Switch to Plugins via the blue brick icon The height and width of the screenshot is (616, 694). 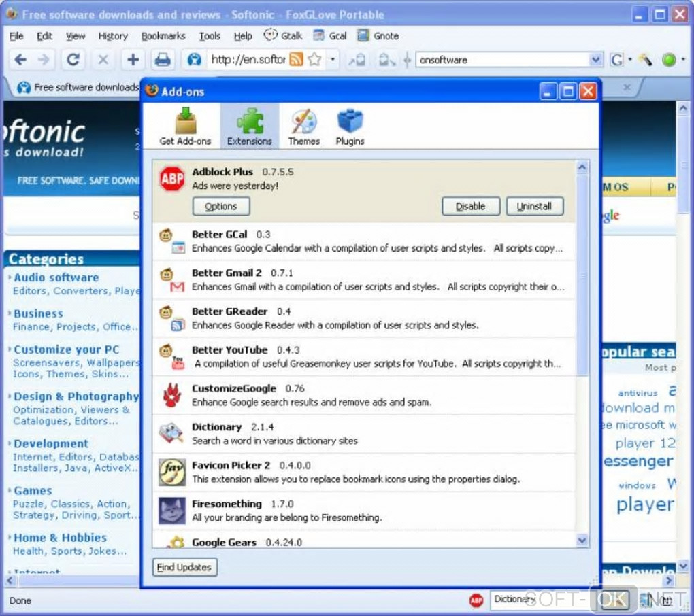pos(350,121)
